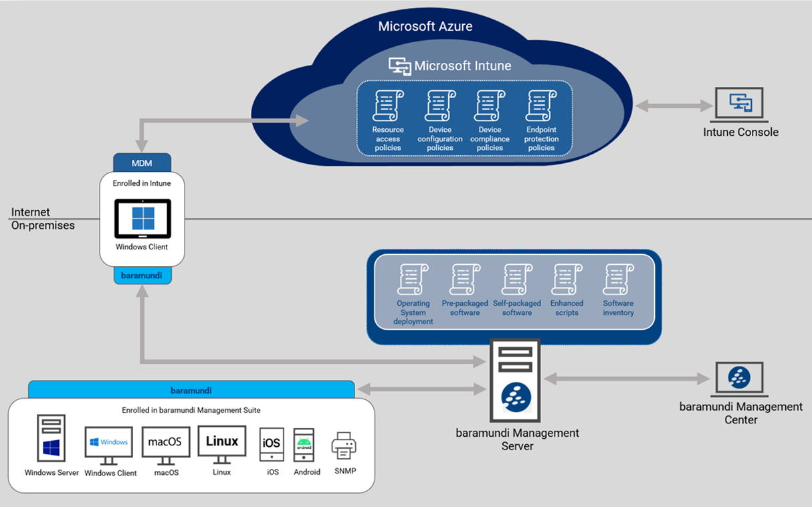Click the Intune Console laptop icon
This screenshot has width=812, height=507.
(740, 104)
